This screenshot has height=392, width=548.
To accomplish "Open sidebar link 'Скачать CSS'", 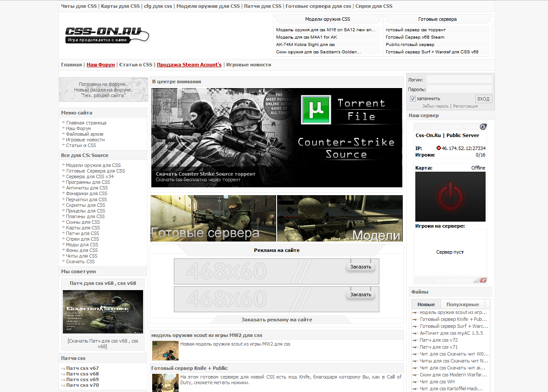I will point(80,261).
